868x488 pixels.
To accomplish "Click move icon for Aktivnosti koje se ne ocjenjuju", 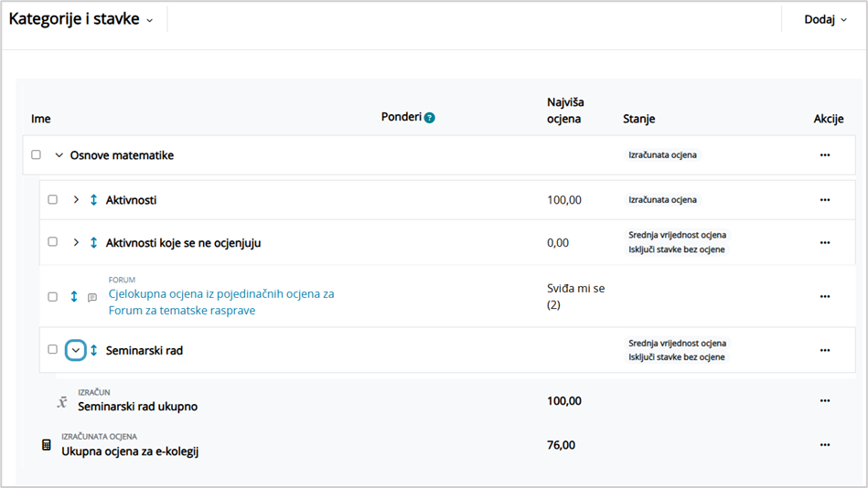I will click(93, 243).
